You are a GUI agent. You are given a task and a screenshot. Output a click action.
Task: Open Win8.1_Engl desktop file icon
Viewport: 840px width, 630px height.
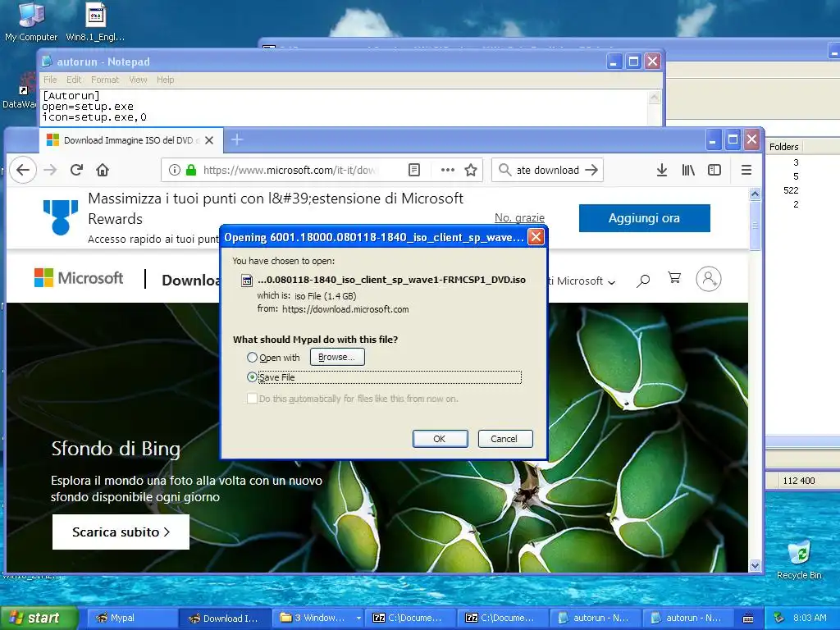click(x=95, y=22)
